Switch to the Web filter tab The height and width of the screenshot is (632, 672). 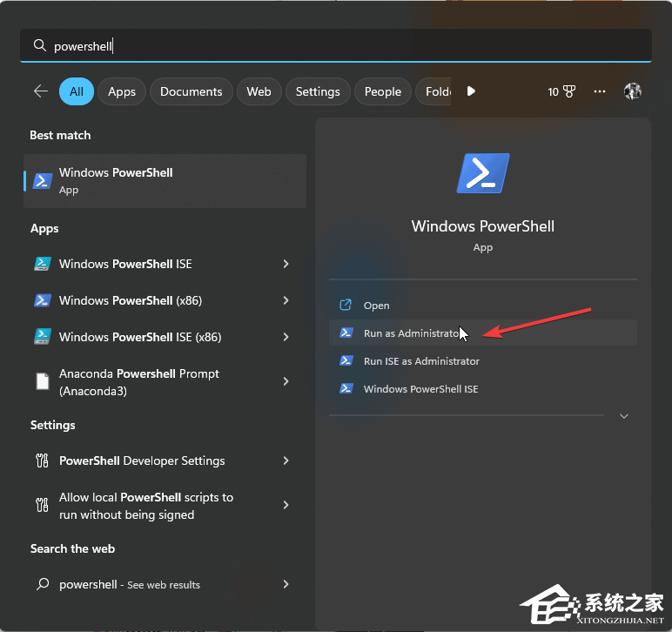click(259, 91)
